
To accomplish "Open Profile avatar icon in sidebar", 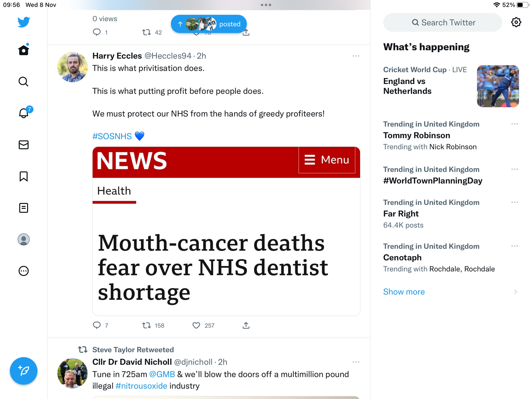I will point(24,239).
